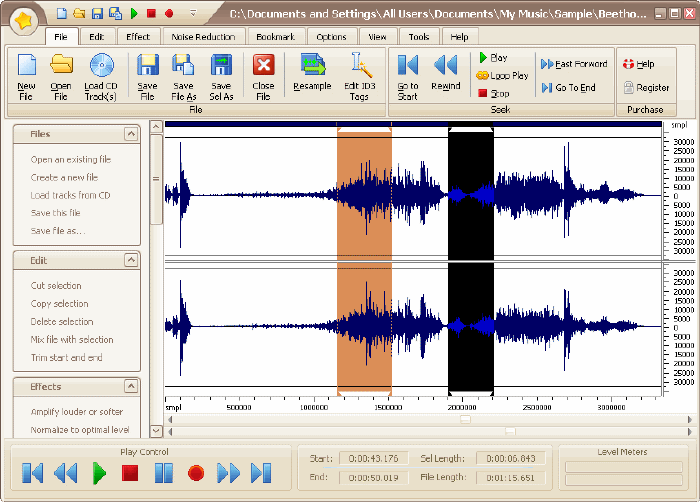Click bottom Play Control skip-to-end button

(x=261, y=473)
